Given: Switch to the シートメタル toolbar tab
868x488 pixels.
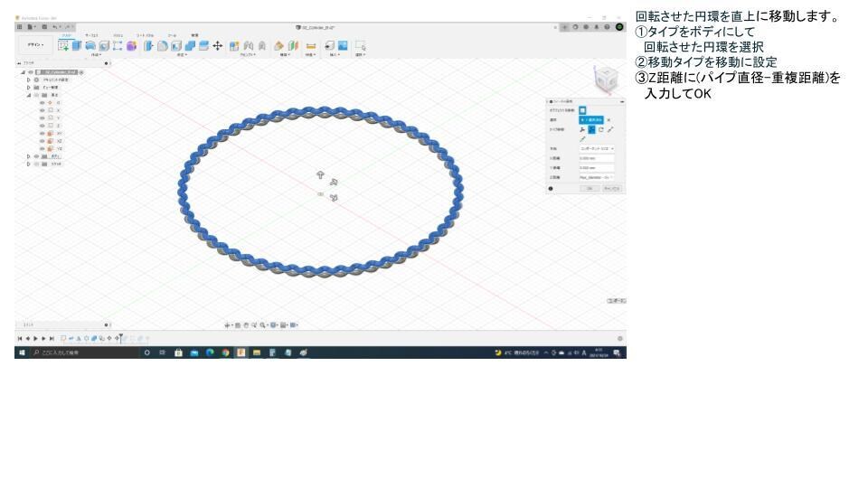Looking at the screenshot, I should (145, 35).
